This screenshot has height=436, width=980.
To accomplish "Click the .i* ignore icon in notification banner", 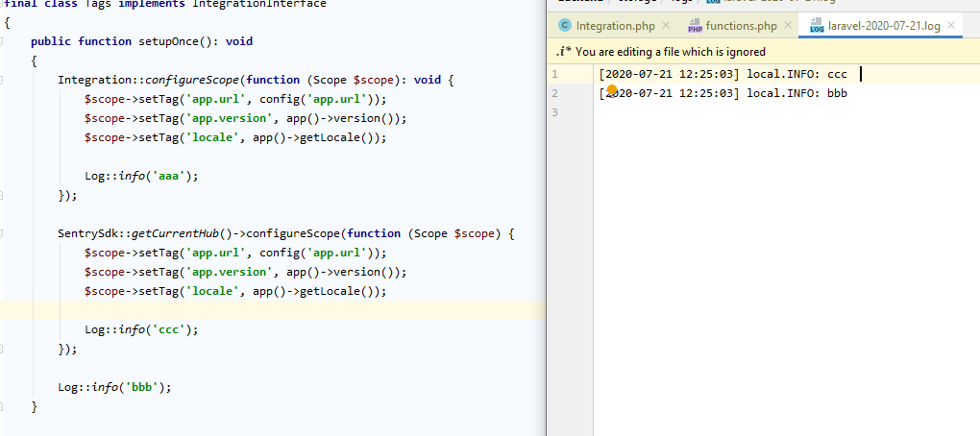I will 564,52.
